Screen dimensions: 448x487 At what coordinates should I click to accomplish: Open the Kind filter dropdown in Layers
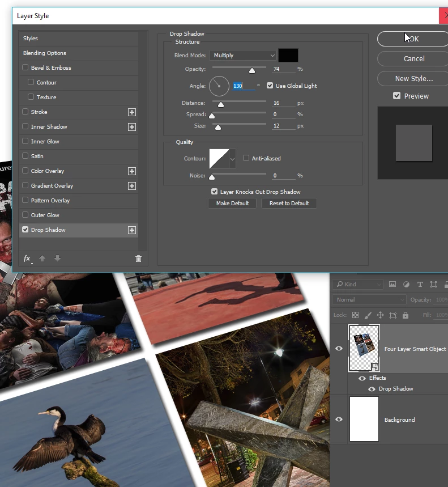[x=358, y=284]
